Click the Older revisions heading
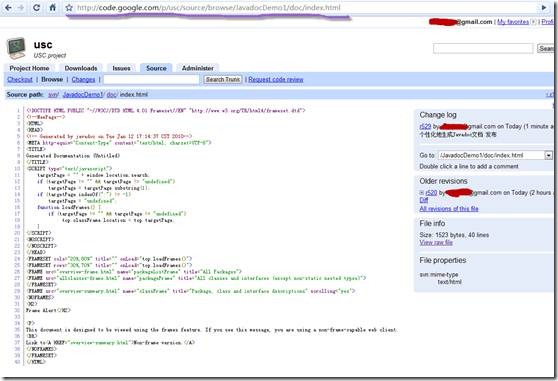 tap(443, 181)
